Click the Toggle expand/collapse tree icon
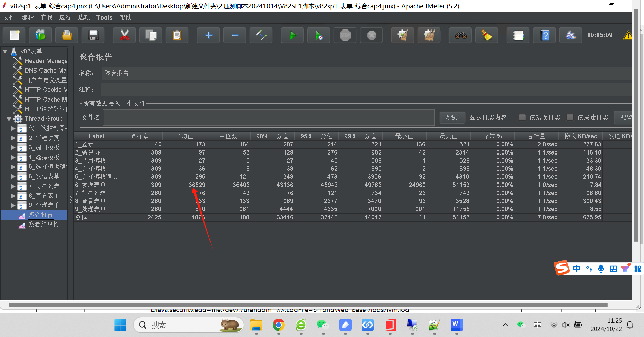Image resolution: width=644 pixels, height=337 pixels. pos(261,35)
